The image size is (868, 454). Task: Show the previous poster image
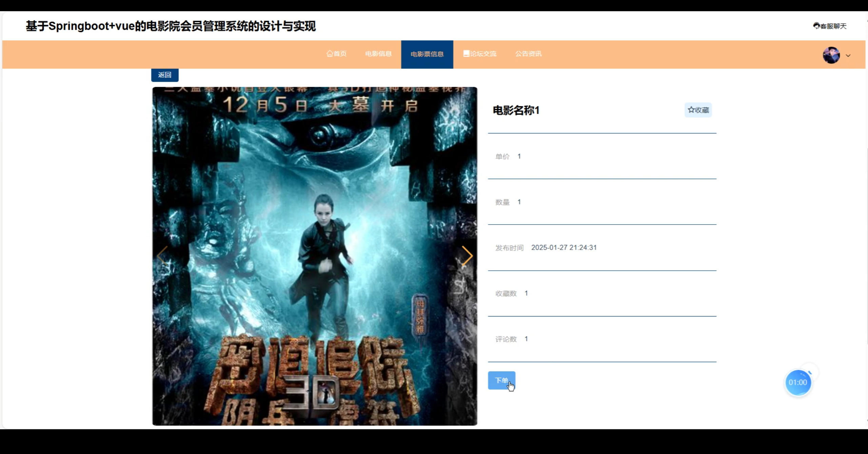[162, 255]
